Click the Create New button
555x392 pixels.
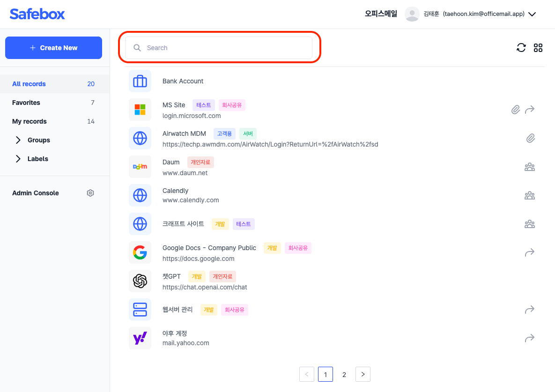(x=53, y=48)
